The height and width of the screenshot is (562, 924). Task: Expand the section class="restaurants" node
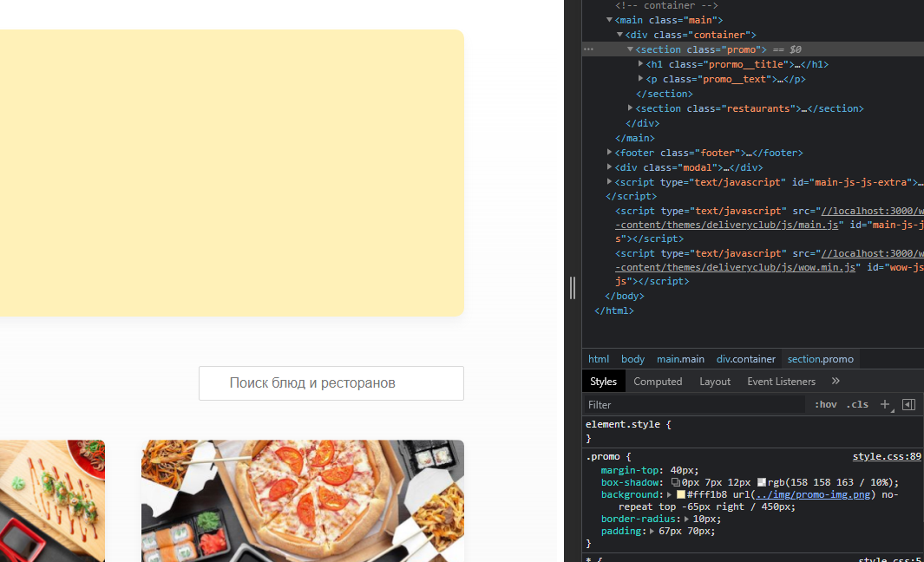tap(630, 108)
